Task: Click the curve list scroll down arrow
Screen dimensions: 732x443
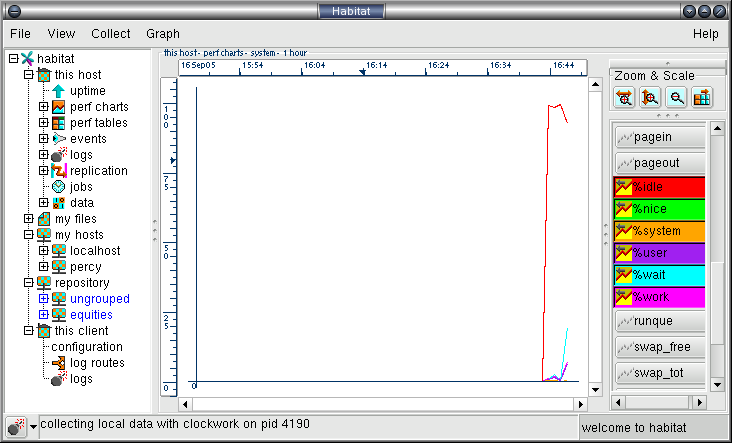Action: tap(718, 385)
